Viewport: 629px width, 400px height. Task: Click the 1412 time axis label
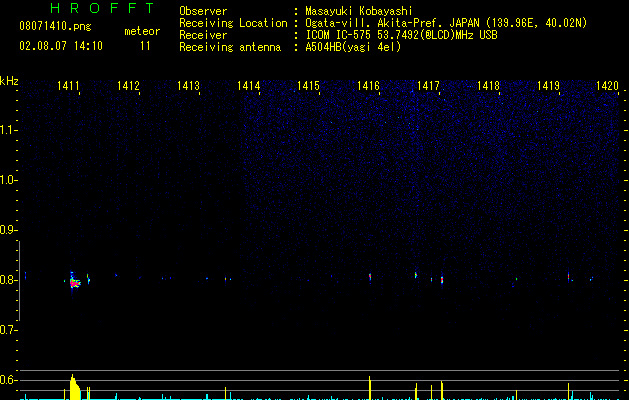point(128,86)
